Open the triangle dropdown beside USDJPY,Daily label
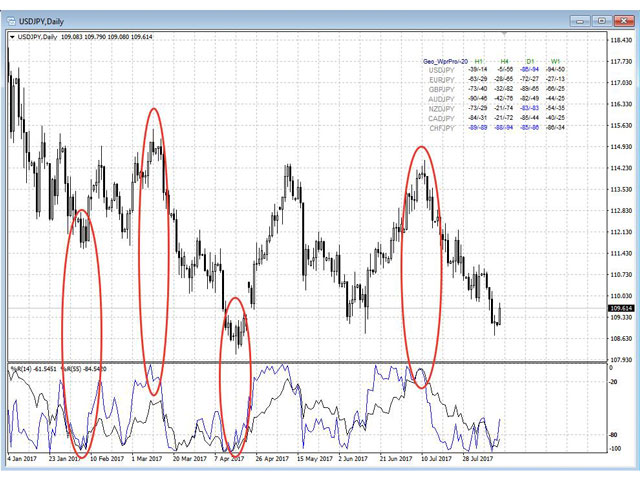640x480 pixels. (11, 38)
